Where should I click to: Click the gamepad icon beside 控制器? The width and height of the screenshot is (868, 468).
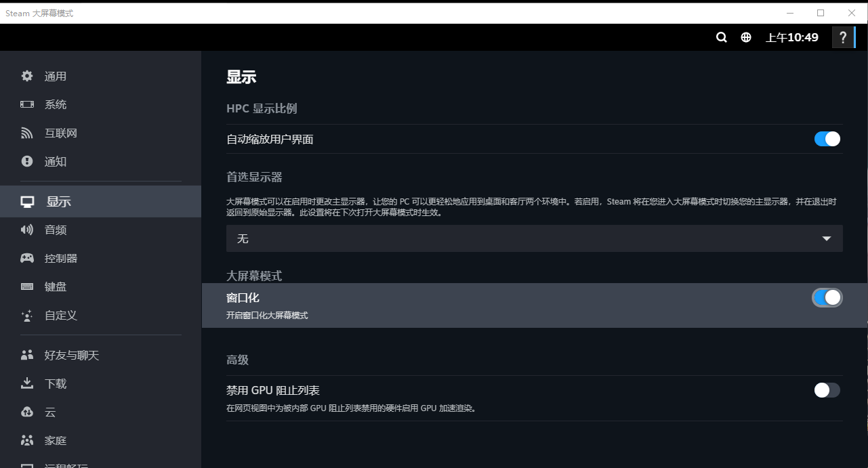point(27,258)
